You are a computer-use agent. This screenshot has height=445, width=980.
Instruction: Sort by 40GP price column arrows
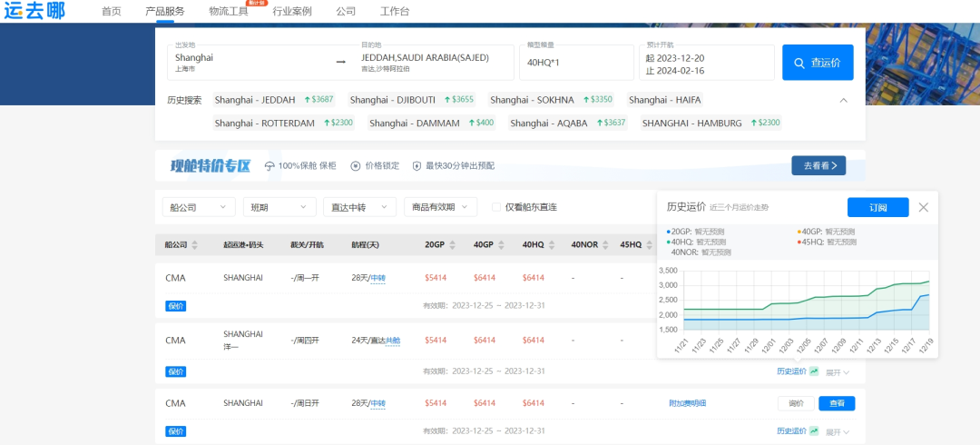501,244
